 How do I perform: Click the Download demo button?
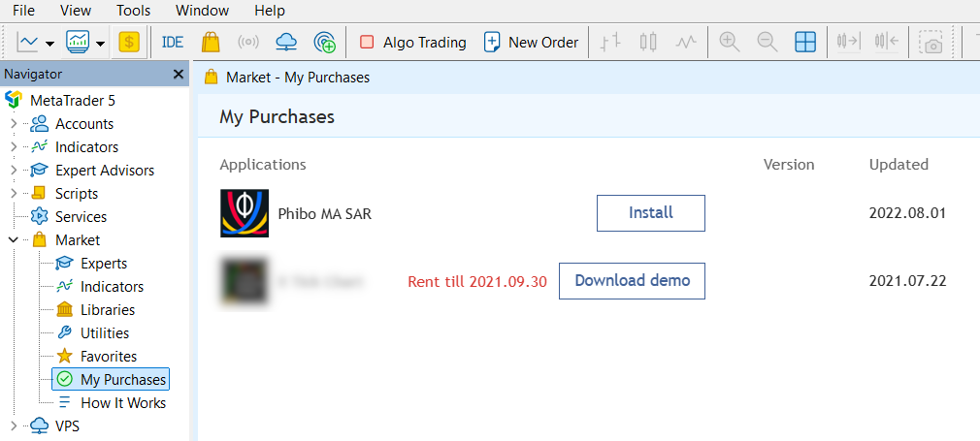coord(632,281)
